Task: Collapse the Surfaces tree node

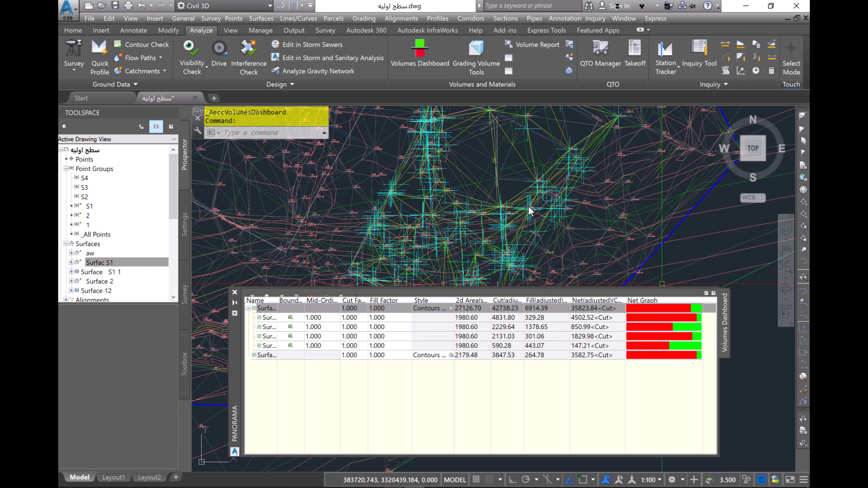Action: tap(66, 244)
